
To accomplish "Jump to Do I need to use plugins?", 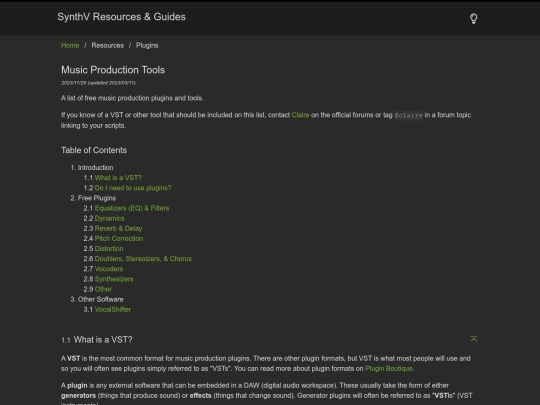I will 133,188.
